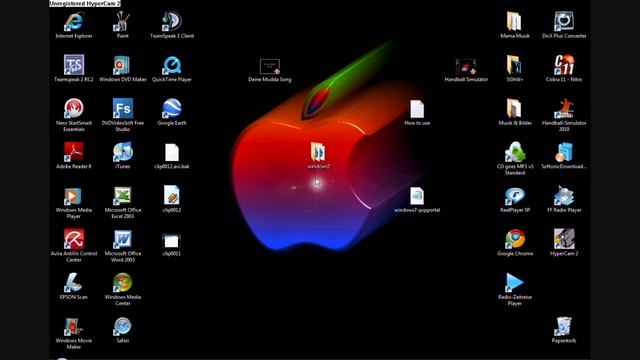Open the Internet Explorer desktop icon
The width and height of the screenshot is (640, 360).
pos(74,22)
